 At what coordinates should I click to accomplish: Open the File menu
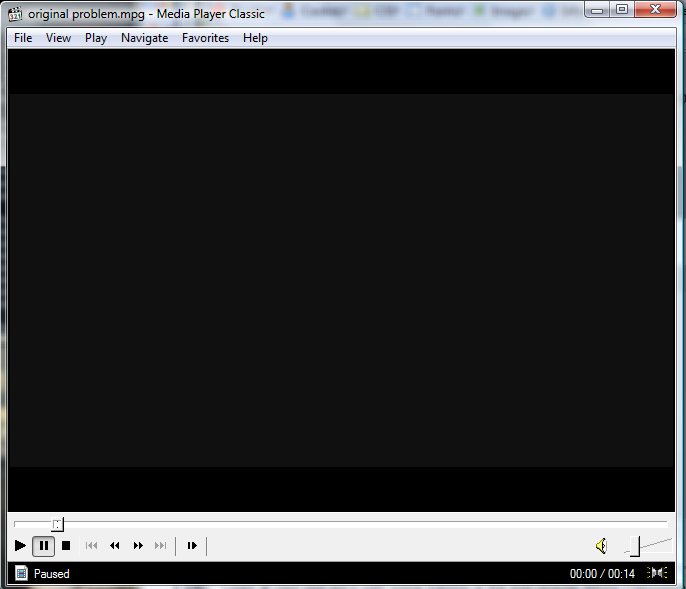(x=23, y=38)
